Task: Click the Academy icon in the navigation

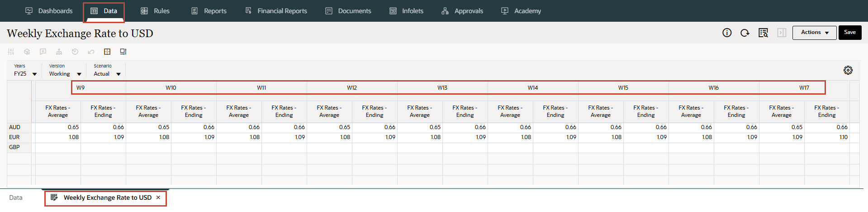Action: coord(505,11)
